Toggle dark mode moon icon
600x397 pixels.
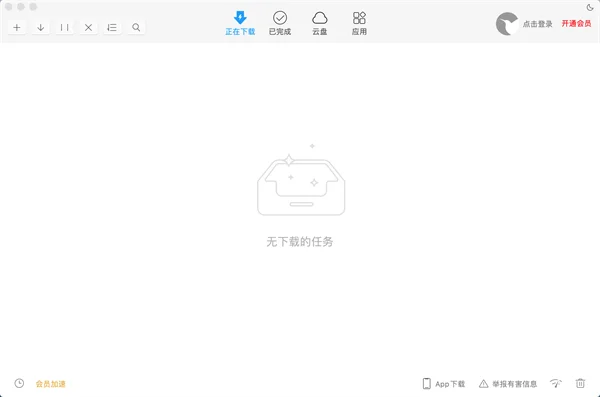(x=590, y=7)
